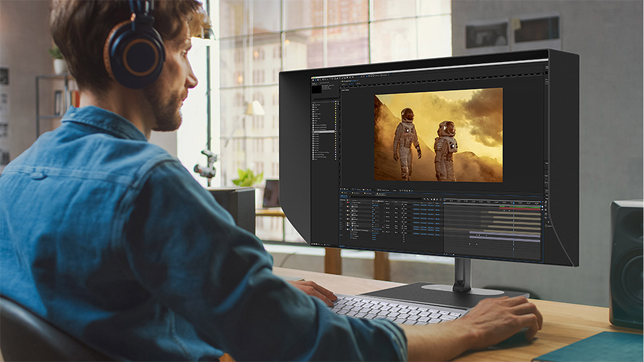Viewport: 644px width, 362px height.
Task: Open the magnification dropdown below the viewer
Action: point(347,190)
